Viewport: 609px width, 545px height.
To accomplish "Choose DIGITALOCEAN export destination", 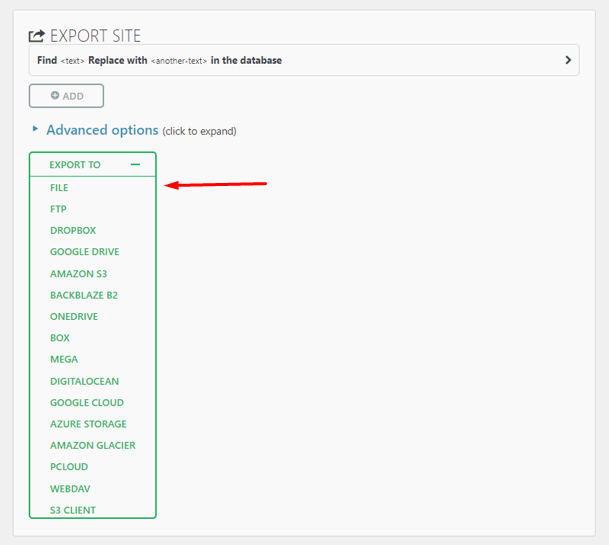I will 85,381.
